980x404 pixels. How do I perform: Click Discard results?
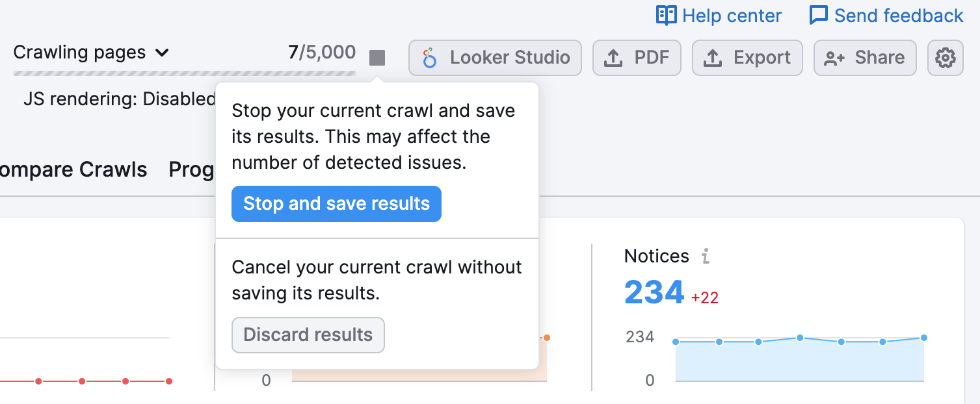[x=308, y=335]
